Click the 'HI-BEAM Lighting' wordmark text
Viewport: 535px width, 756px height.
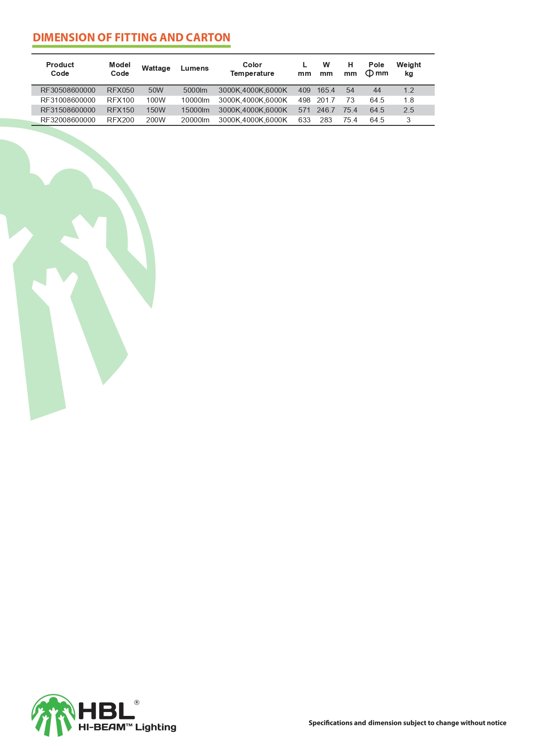click(x=127, y=727)
